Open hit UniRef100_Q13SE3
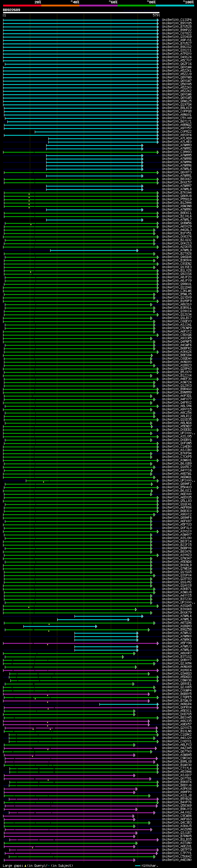197x868 pixels. tap(177, 267)
